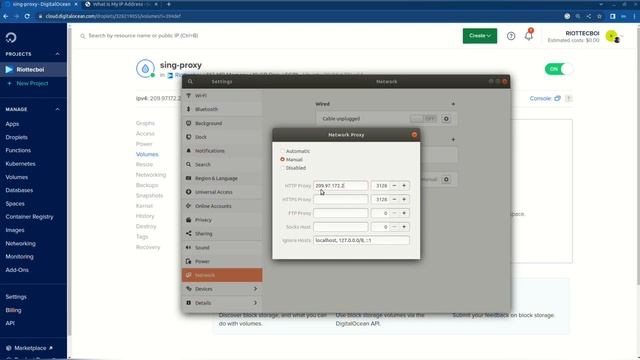Open the Network Proxy gear settings
The width and height of the screenshot is (640, 360).
click(x=446, y=180)
